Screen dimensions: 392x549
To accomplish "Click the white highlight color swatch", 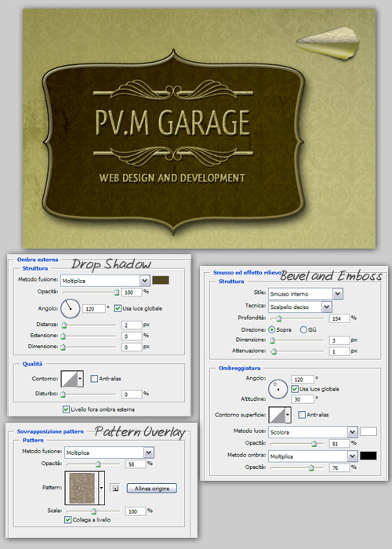I will pos(368,431).
